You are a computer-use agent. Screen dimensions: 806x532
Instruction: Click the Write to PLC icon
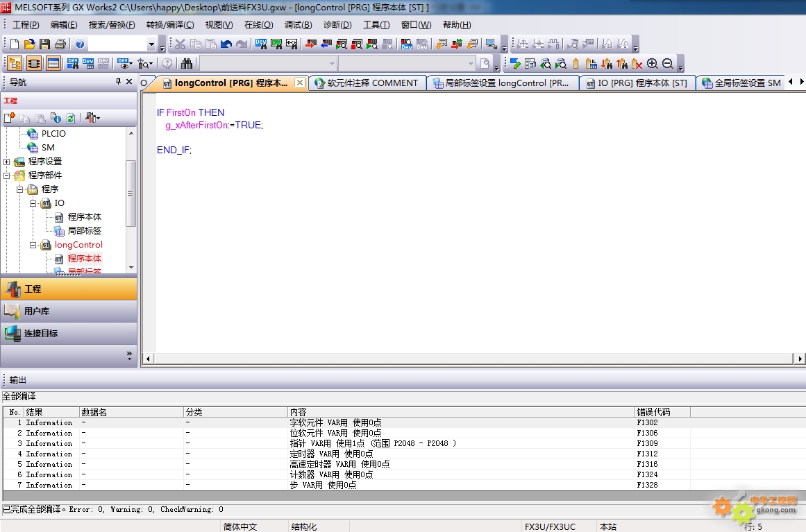tap(310, 44)
